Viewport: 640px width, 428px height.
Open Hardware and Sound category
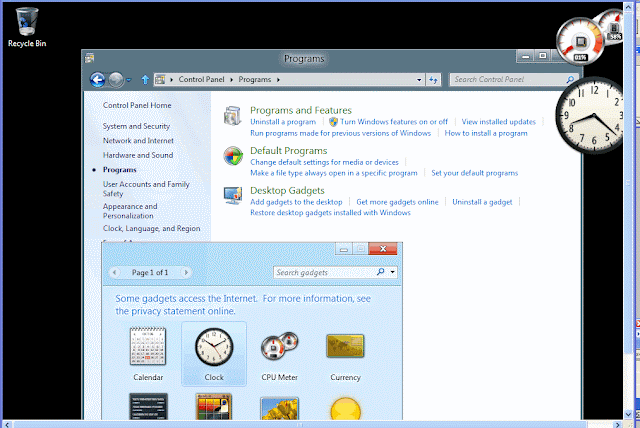pos(138,155)
